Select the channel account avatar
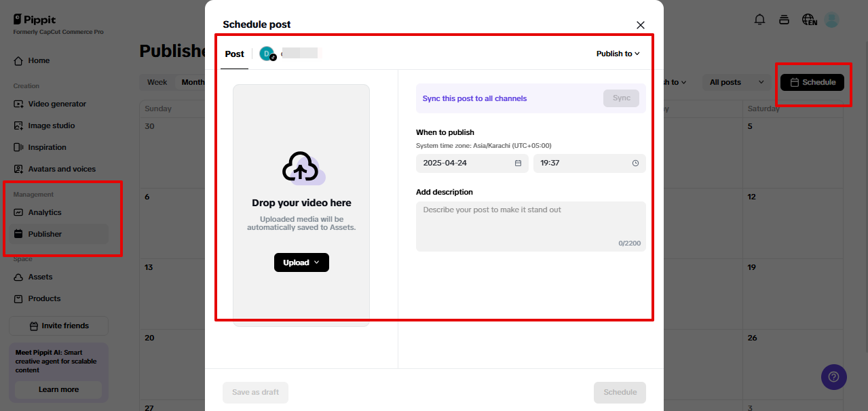Viewport: 868px width, 411px height. (x=267, y=54)
